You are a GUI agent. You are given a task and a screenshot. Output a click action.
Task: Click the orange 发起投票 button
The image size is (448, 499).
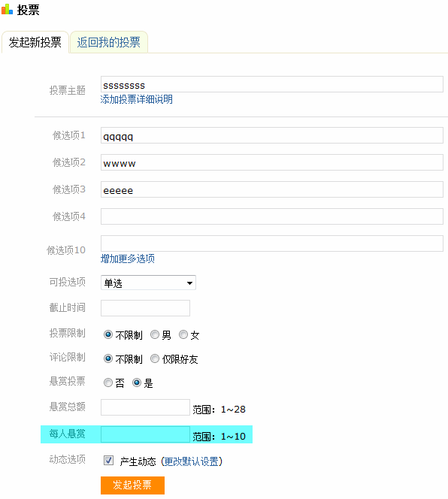(132, 485)
